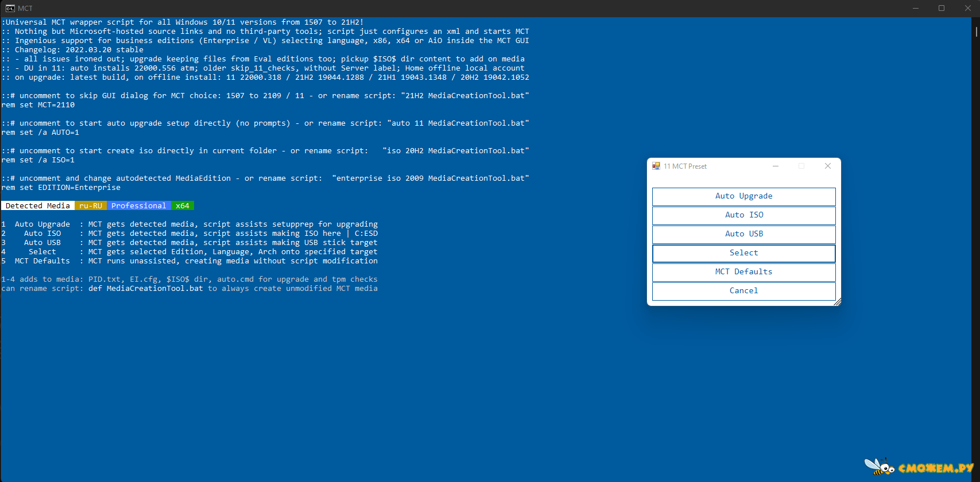This screenshot has width=980, height=482.
Task: Click console line '1 Auto Upgrade'
Action: click(189, 224)
